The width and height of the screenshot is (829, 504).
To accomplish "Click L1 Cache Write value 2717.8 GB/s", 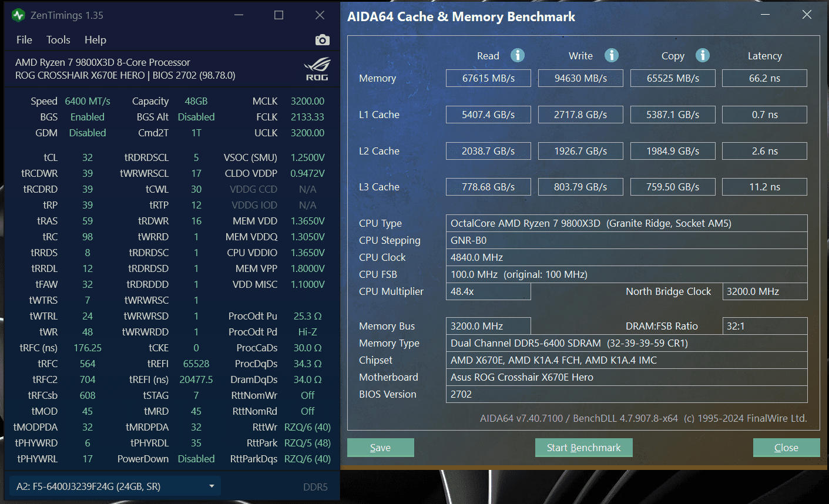I will click(x=580, y=115).
